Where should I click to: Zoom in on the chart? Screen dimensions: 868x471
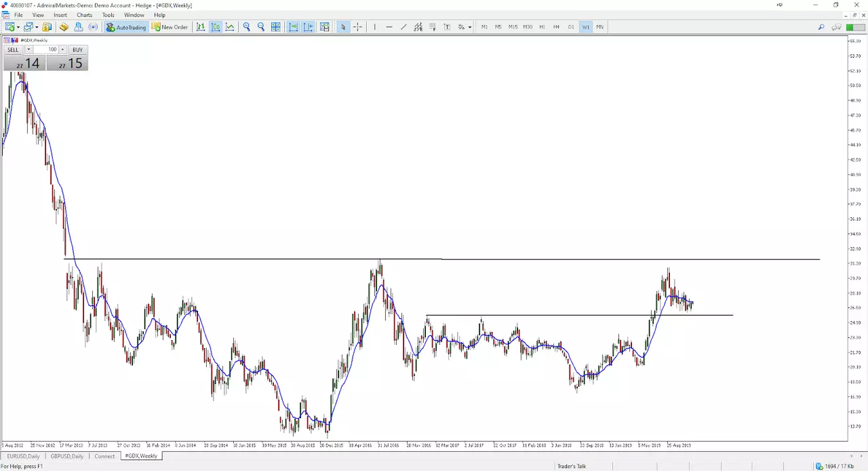coord(247,27)
